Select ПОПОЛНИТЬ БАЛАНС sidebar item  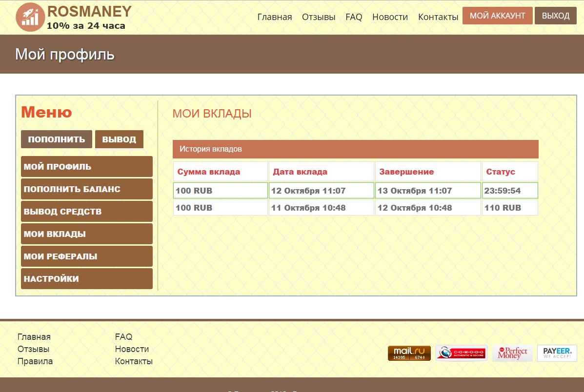[x=87, y=189]
